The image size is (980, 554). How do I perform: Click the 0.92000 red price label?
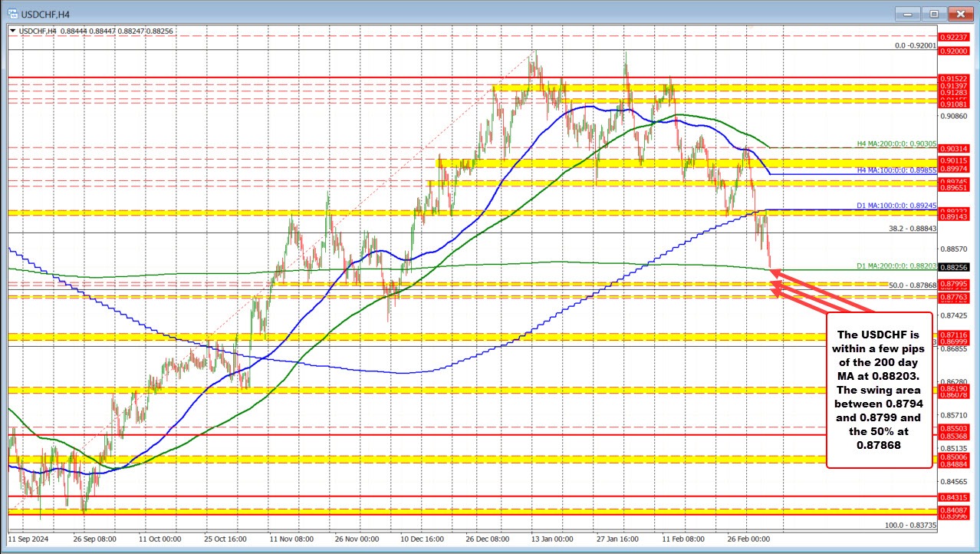(954, 51)
